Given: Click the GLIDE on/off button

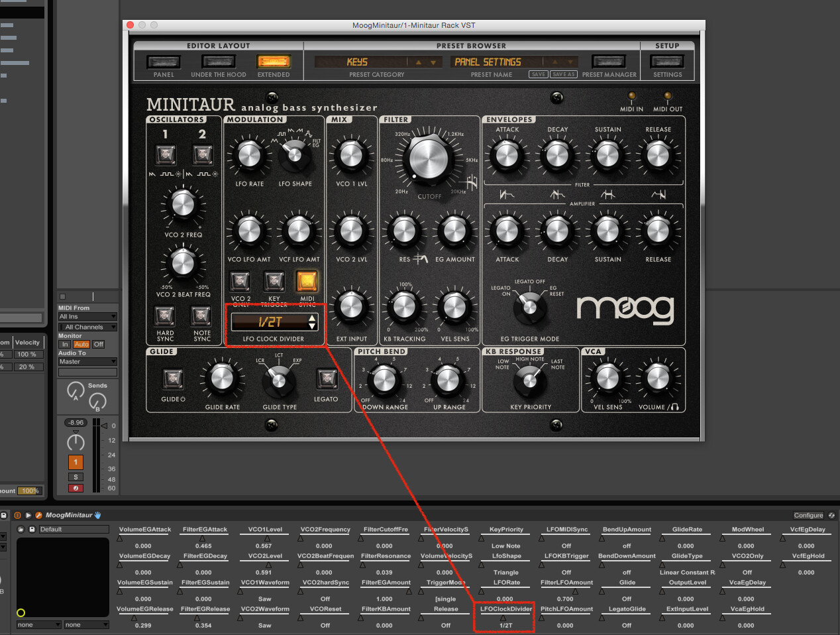Looking at the screenshot, I should [x=172, y=380].
